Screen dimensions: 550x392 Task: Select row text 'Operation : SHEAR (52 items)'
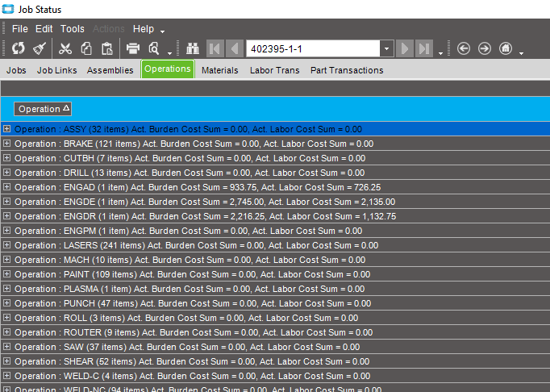pyautogui.click(x=76, y=361)
